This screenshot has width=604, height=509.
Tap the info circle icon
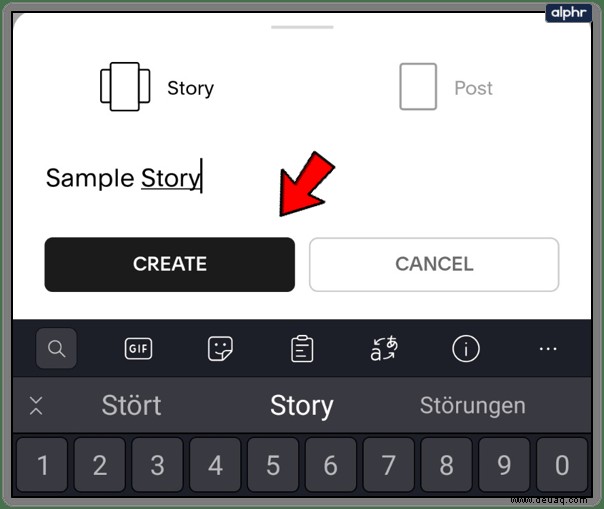pos(466,349)
